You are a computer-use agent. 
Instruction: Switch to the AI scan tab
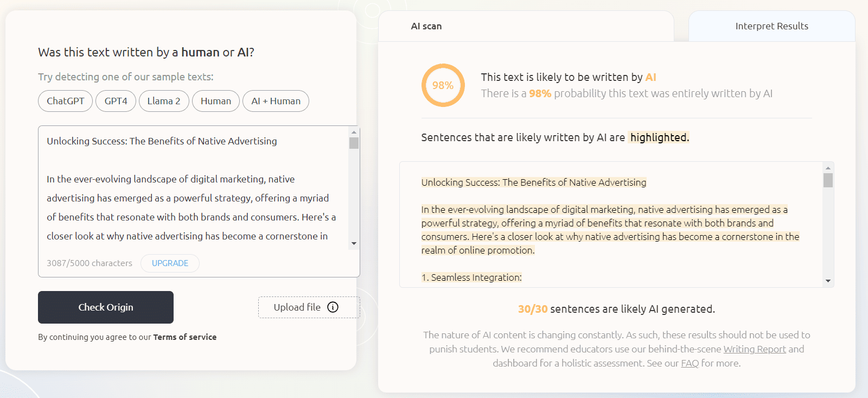pos(426,26)
